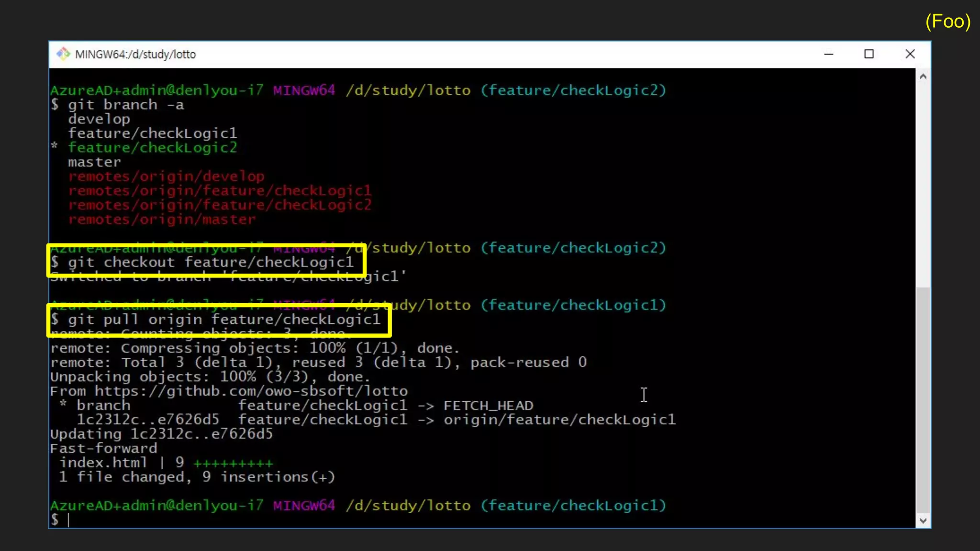This screenshot has width=980, height=551.
Task: Click the Fast-forward output line
Action: click(103, 448)
